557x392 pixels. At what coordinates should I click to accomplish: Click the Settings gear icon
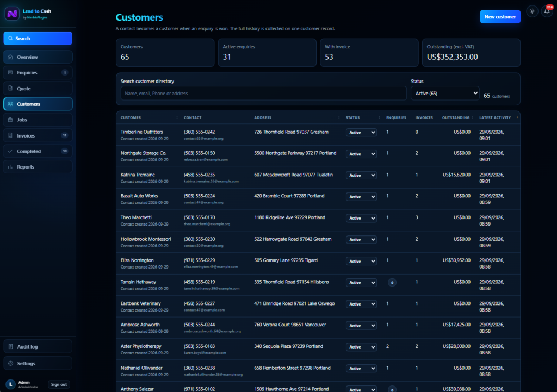(10, 363)
